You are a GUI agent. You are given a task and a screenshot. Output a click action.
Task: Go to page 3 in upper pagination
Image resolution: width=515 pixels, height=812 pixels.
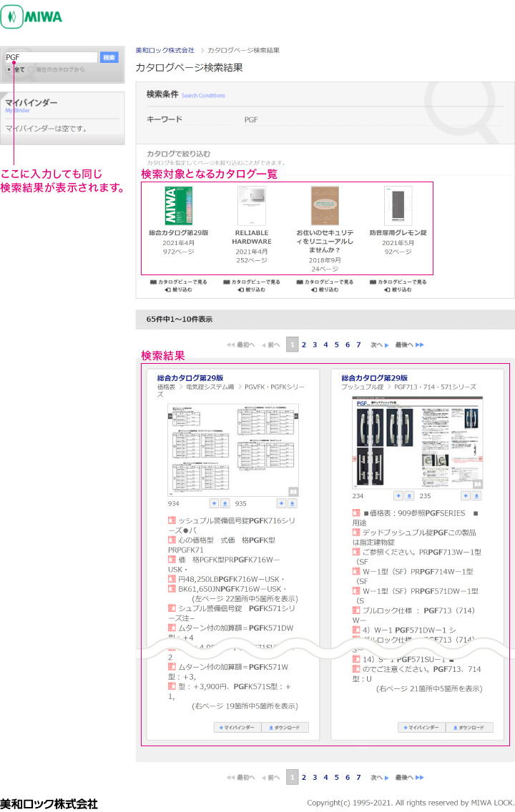[x=315, y=345]
